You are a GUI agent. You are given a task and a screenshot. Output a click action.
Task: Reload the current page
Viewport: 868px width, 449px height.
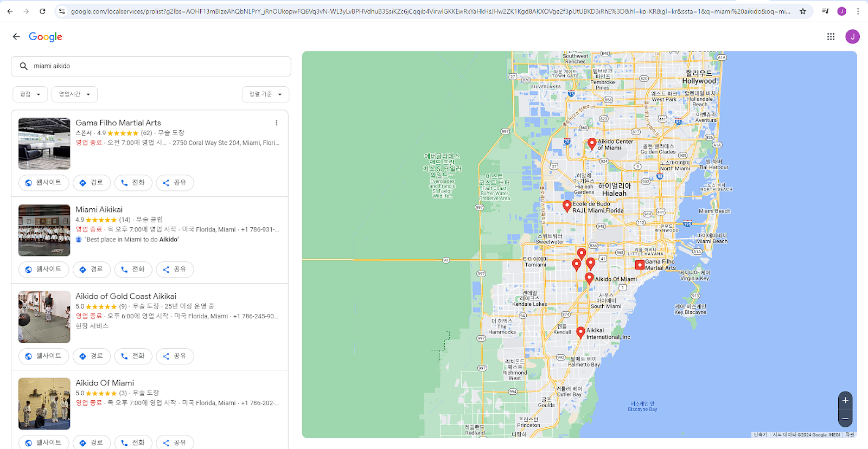point(42,11)
